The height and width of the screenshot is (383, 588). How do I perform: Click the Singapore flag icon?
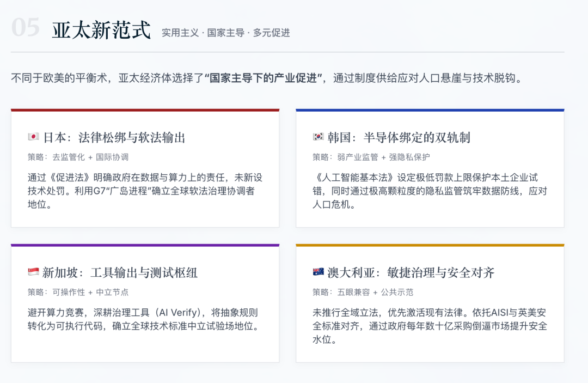34,272
